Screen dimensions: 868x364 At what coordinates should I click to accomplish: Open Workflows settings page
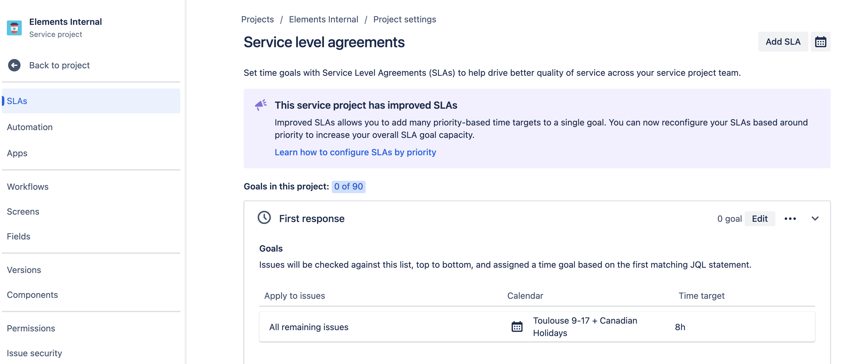click(x=28, y=187)
